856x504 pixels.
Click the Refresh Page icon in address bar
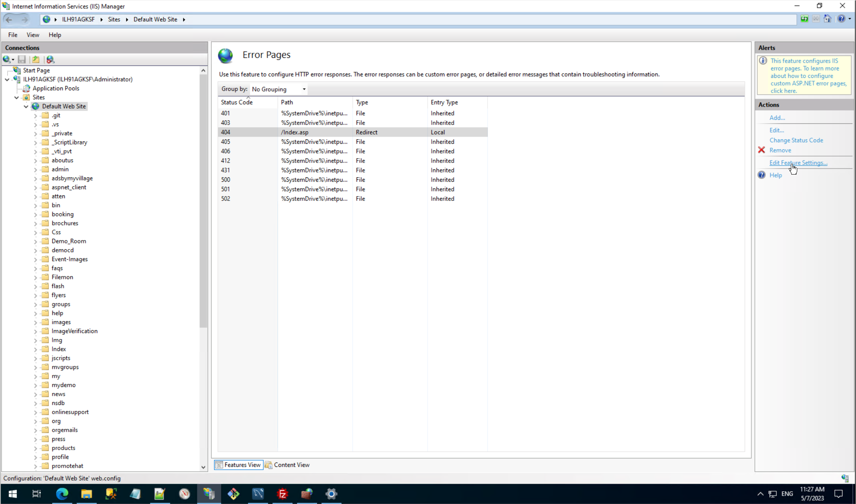(804, 19)
